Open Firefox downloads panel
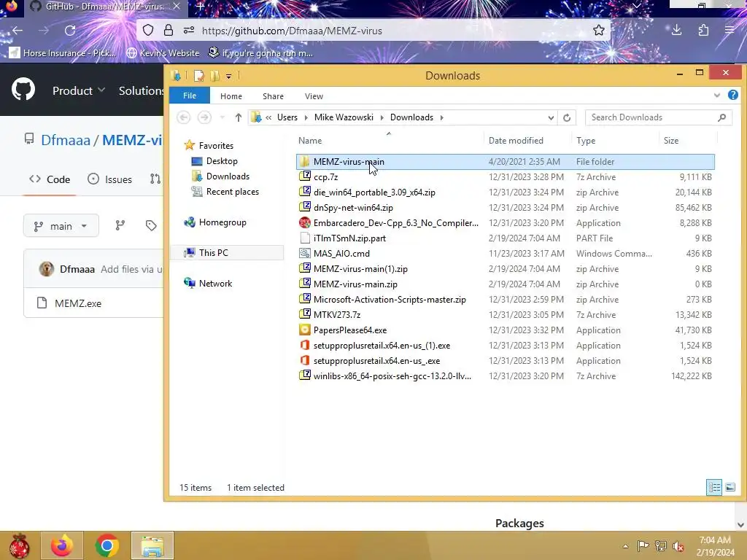 pyautogui.click(x=676, y=31)
